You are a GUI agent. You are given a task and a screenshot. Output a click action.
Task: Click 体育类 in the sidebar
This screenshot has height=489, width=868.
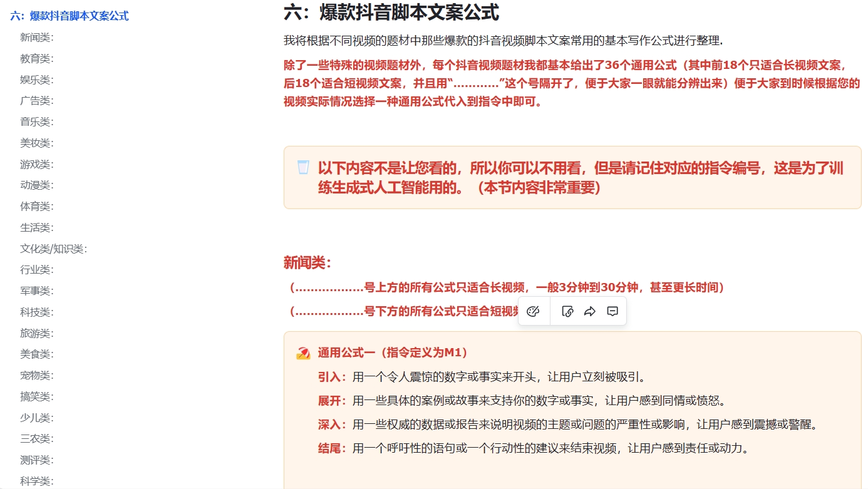[x=37, y=207]
